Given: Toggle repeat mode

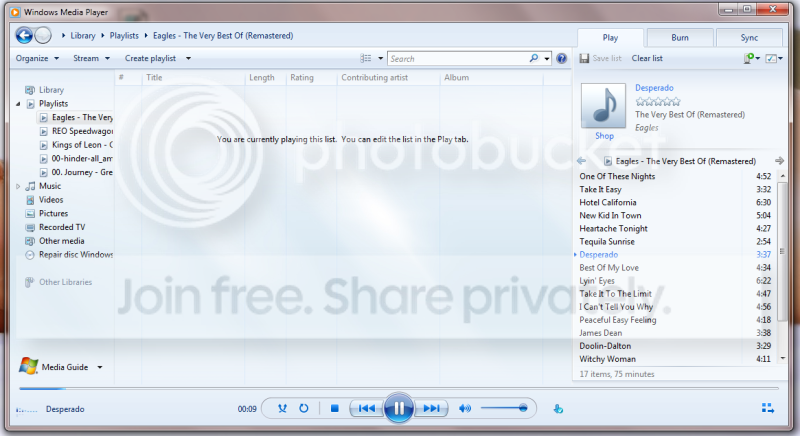Looking at the screenshot, I should 304,408.
